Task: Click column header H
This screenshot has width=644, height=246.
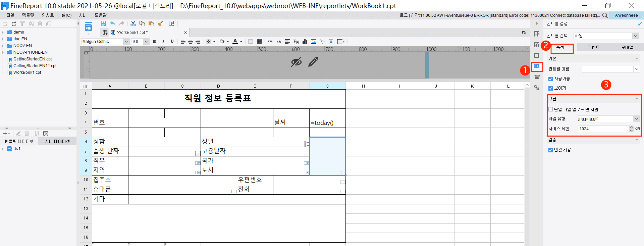Action: pos(364,86)
